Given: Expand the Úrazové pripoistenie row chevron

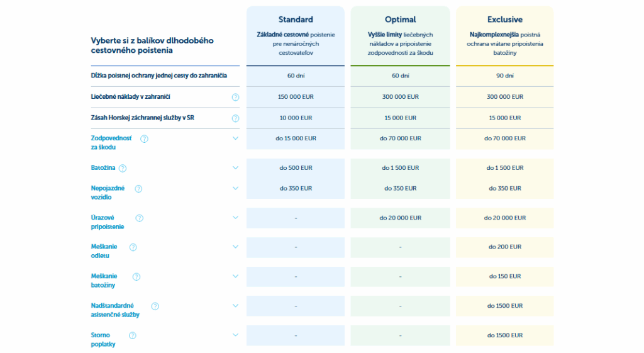Looking at the screenshot, I should point(236,218).
